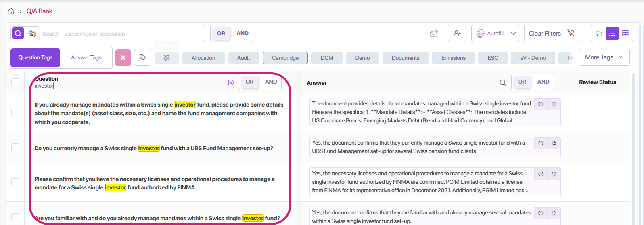Click the Answer column header label
The width and height of the screenshot is (644, 225).
[317, 83]
